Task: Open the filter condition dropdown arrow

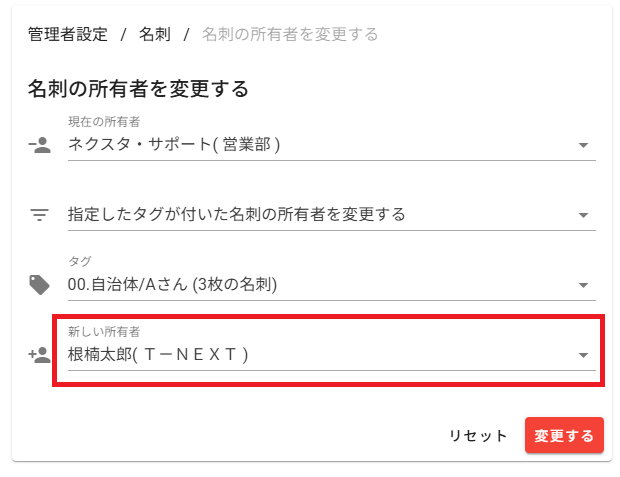Action: (x=583, y=215)
